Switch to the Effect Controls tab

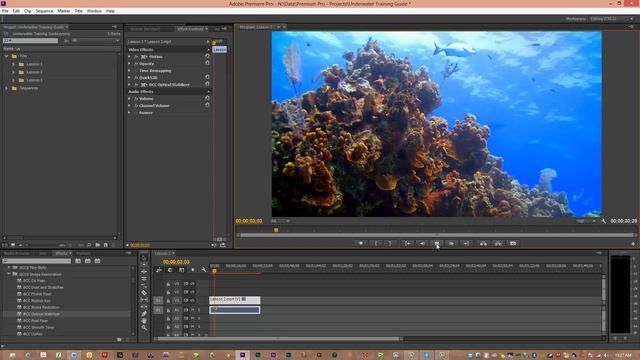click(x=190, y=29)
